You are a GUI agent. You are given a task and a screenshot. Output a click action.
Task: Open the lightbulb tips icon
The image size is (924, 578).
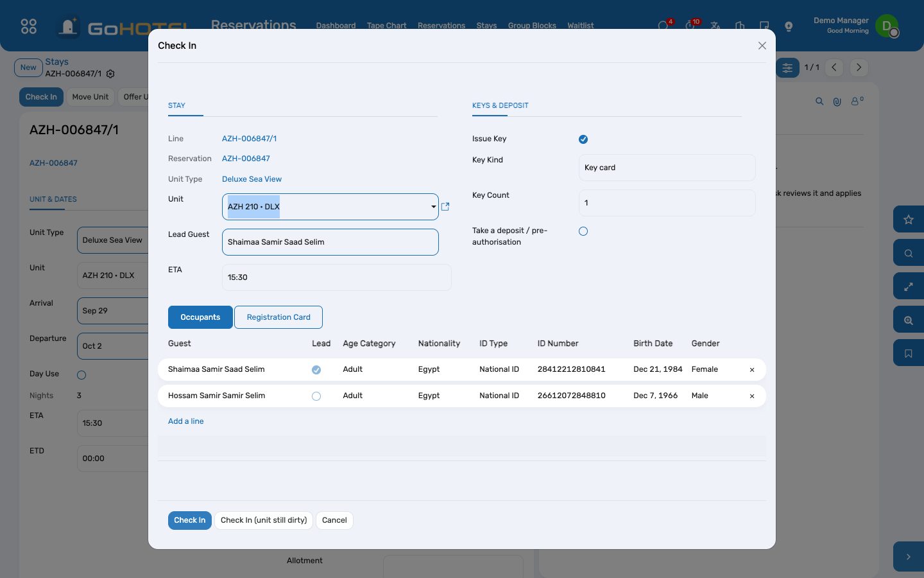pyautogui.click(x=789, y=26)
